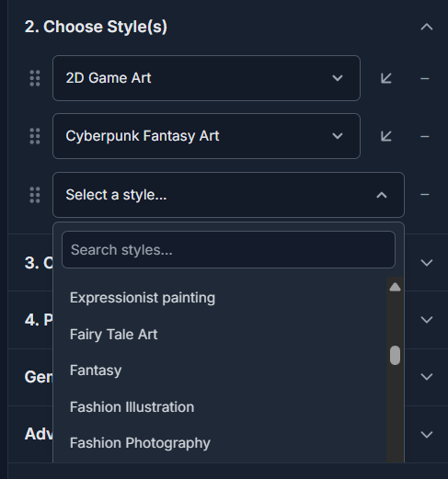Click drag handle beside Cyberpunk Fantasy Art
448x479 pixels.
click(x=35, y=136)
